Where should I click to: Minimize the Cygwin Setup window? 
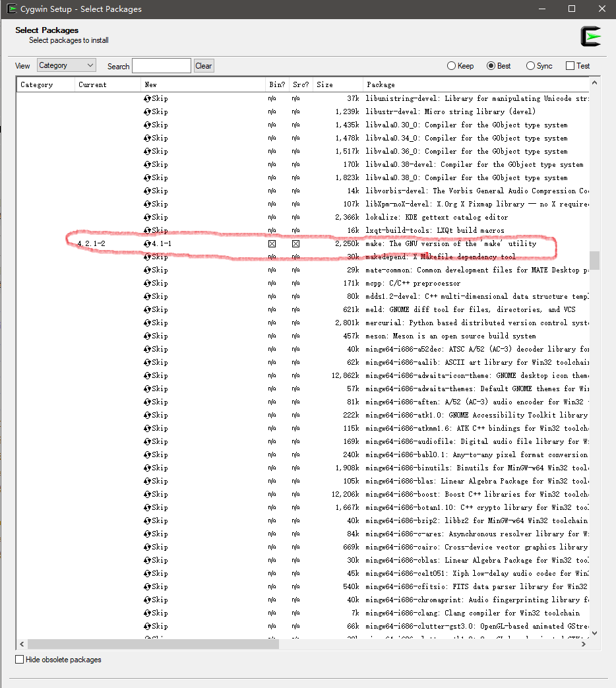(542, 9)
